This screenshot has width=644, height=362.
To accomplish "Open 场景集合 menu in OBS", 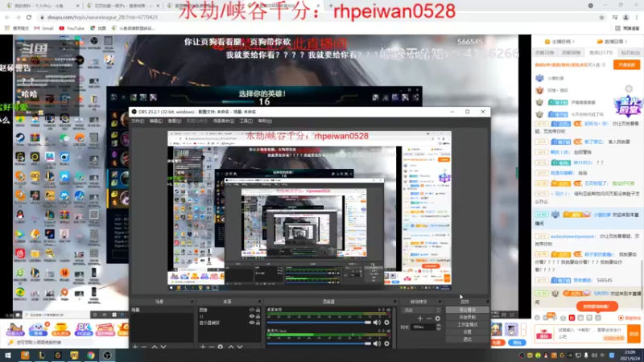I will pyautogui.click(x=224, y=121).
